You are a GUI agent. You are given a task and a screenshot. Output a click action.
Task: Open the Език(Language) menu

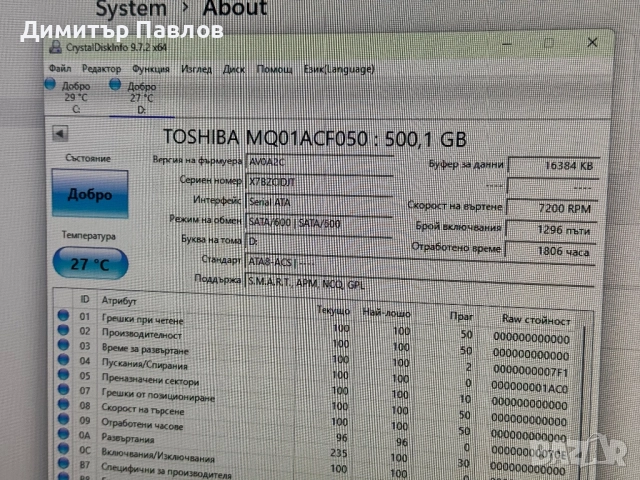(339, 69)
